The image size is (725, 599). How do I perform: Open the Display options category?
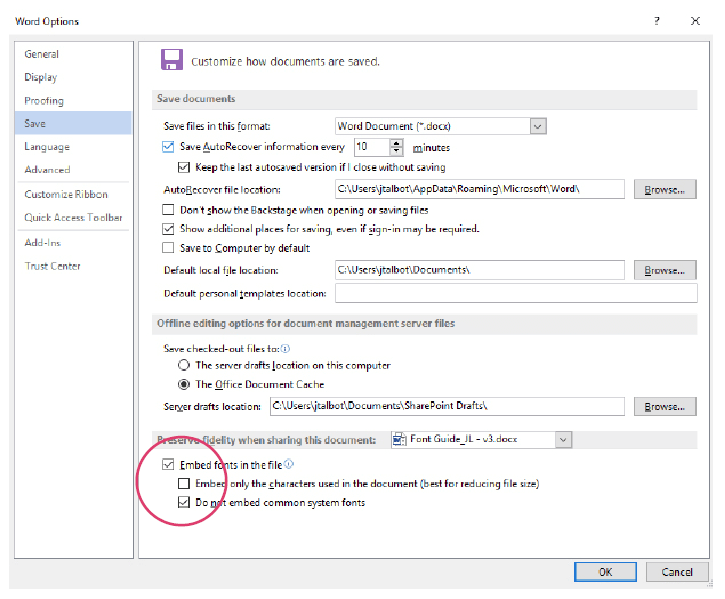73,77
